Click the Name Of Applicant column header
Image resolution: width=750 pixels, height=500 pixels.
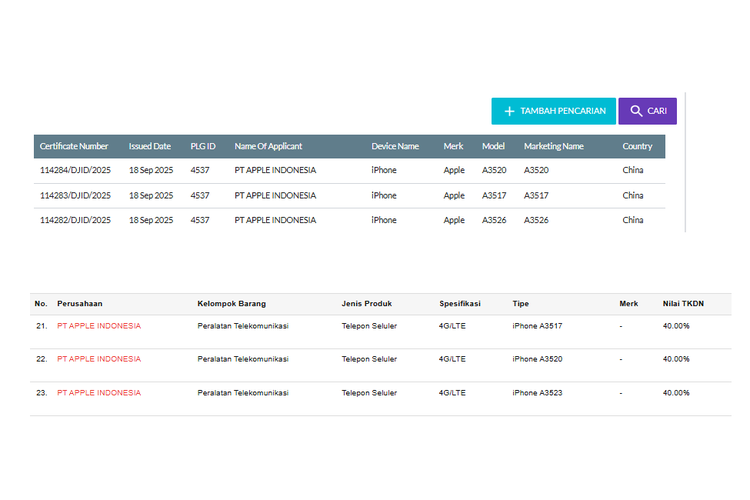[268, 146]
